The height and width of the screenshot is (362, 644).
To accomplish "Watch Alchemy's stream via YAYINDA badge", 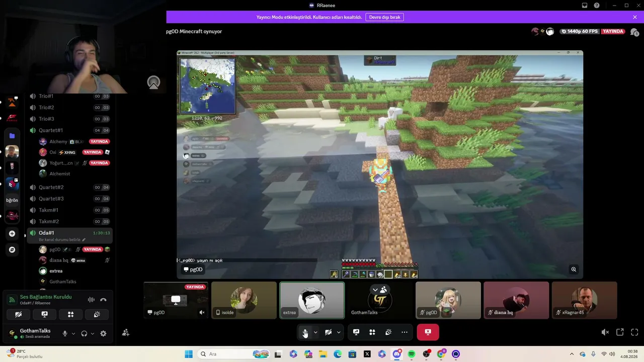I will coord(99,141).
